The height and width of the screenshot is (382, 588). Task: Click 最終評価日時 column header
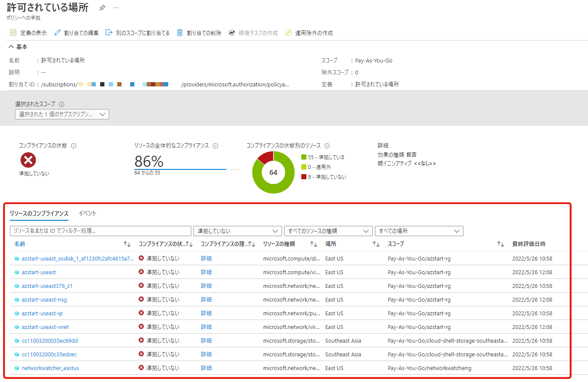tap(529, 244)
